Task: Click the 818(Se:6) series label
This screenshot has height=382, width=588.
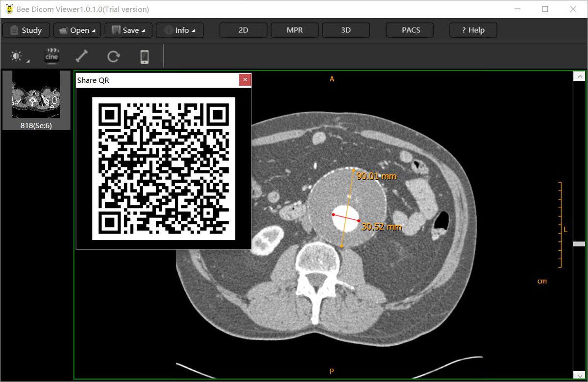Action: 36,125
